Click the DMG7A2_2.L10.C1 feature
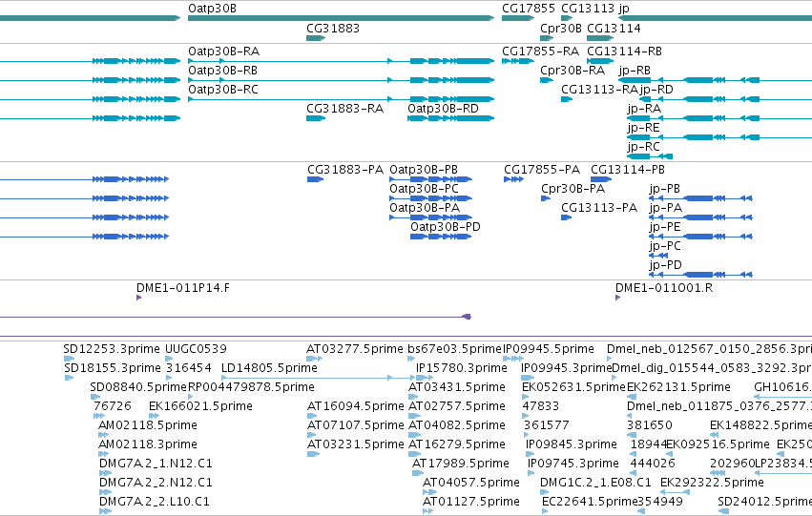The width and height of the screenshot is (812, 516). coord(105,511)
